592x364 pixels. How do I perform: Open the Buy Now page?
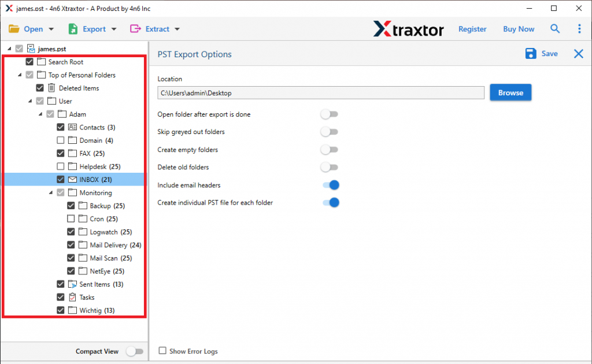pos(519,28)
